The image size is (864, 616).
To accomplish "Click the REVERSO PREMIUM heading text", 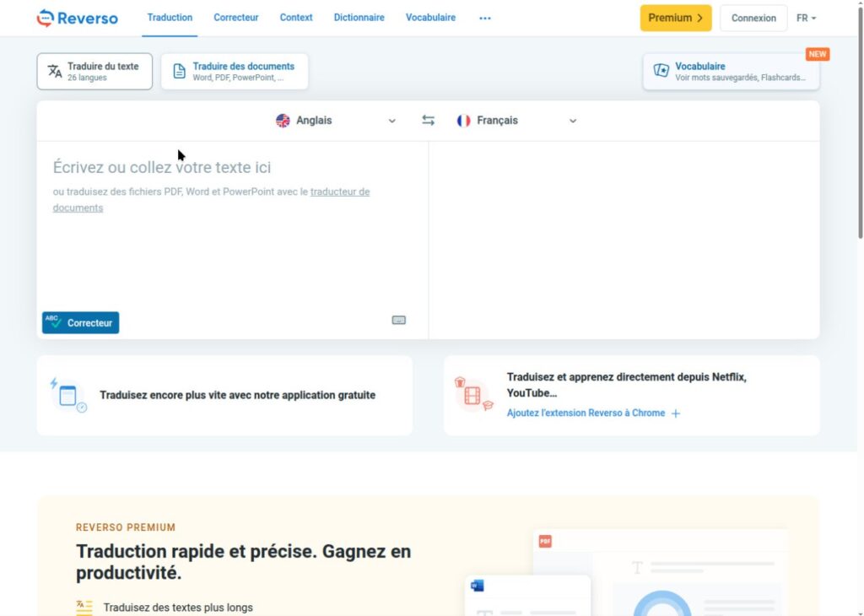I will tap(126, 527).
